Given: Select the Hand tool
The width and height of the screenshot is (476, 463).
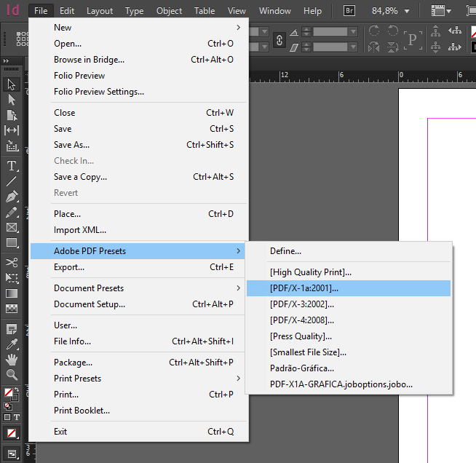Looking at the screenshot, I should point(12,360).
